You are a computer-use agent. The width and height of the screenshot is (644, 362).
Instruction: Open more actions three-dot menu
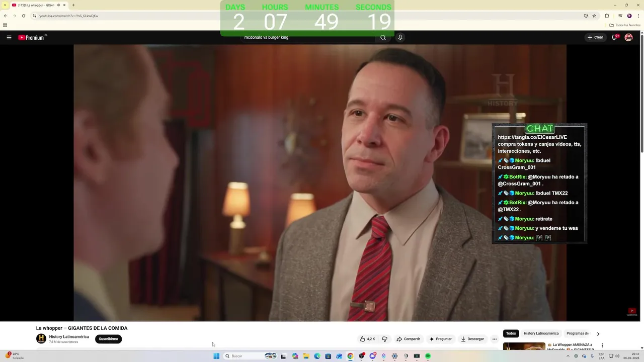pyautogui.click(x=495, y=339)
